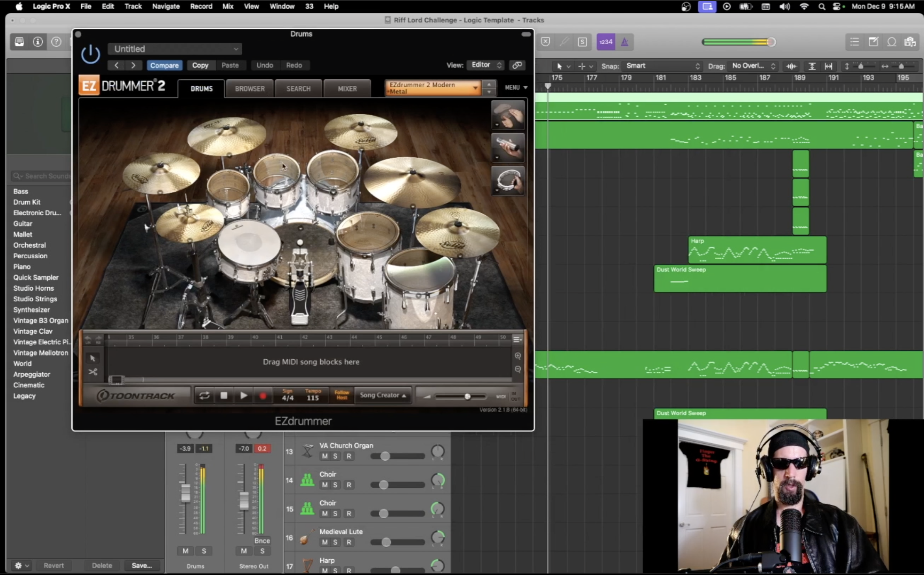Click the plugin link chain icon

[517, 65]
